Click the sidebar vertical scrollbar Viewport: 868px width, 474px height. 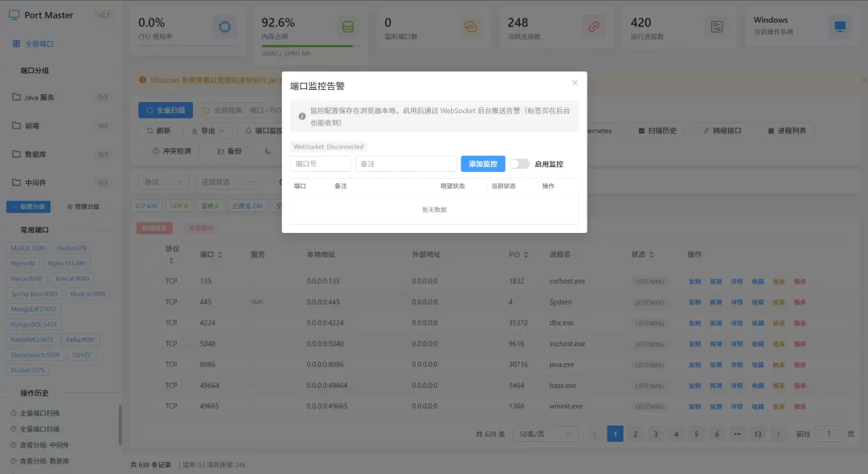[x=120, y=425]
